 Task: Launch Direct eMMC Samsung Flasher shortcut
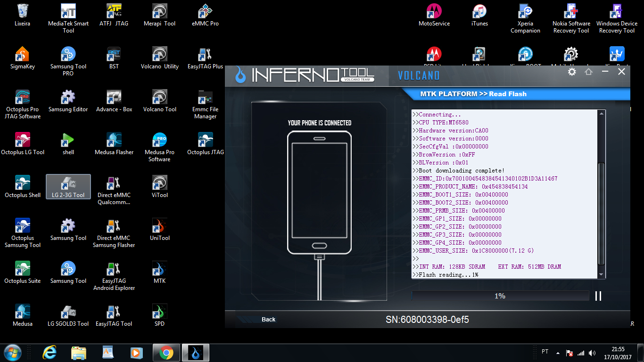tap(114, 233)
